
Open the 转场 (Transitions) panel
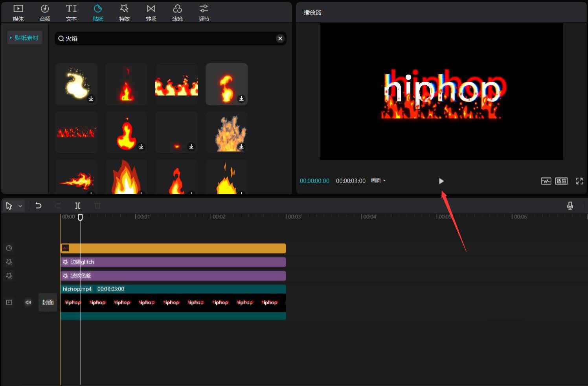pos(151,12)
